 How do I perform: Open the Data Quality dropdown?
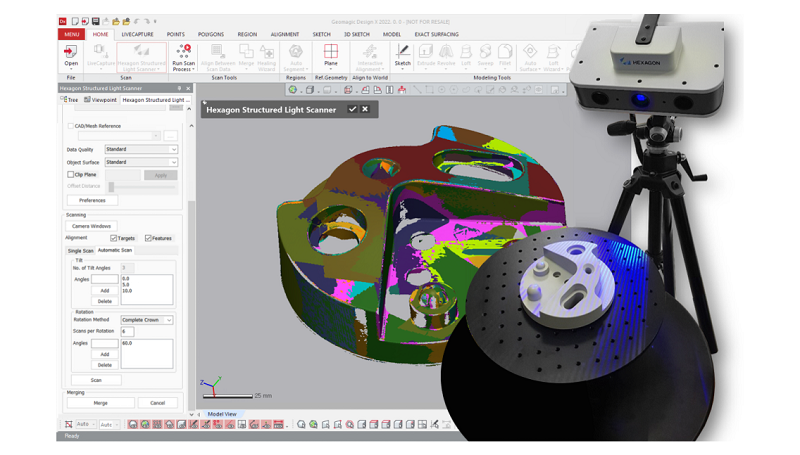point(141,149)
